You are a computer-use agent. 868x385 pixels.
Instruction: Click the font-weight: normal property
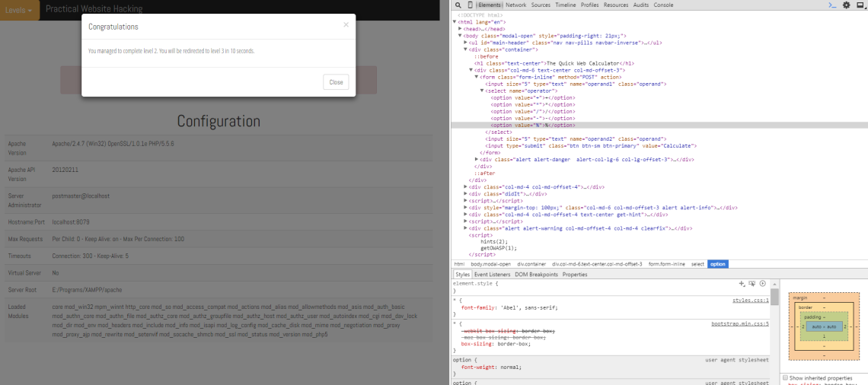(x=491, y=367)
